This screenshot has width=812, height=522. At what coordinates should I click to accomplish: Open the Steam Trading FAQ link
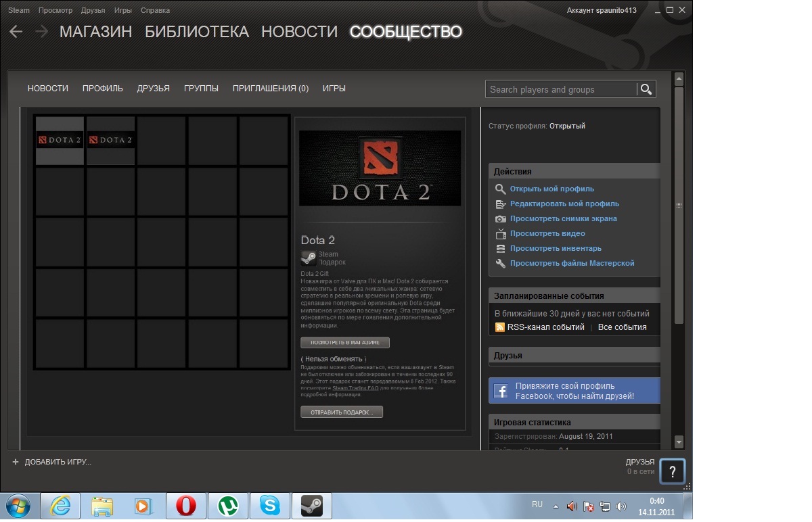pyautogui.click(x=355, y=388)
